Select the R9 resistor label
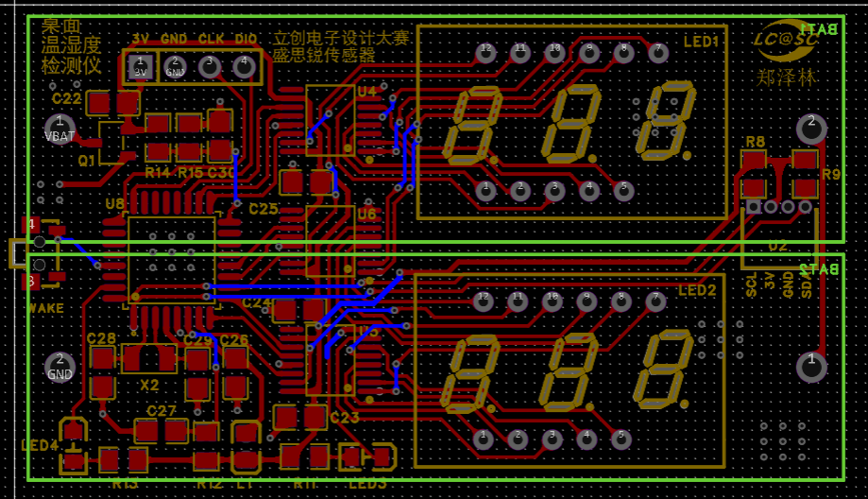 [x=831, y=175]
